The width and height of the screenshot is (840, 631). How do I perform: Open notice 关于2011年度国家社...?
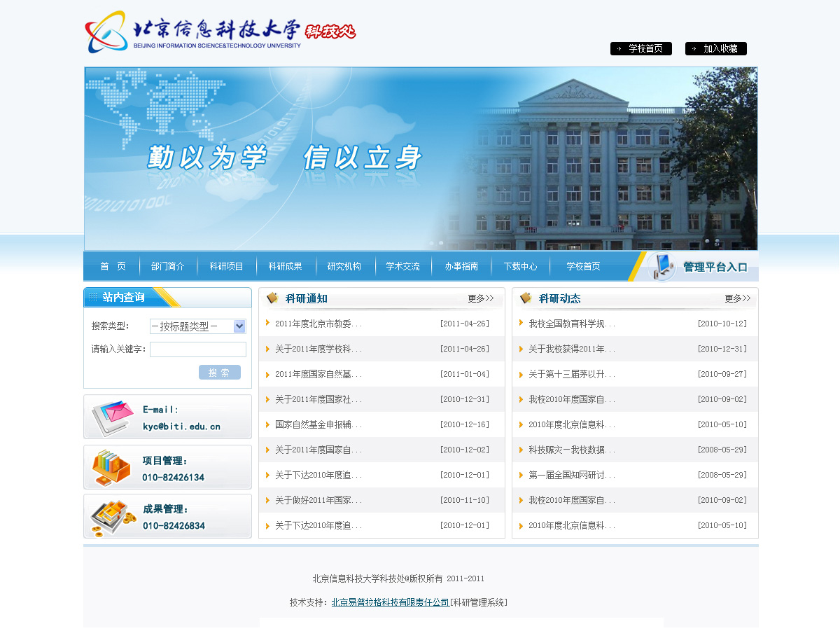tap(318, 399)
